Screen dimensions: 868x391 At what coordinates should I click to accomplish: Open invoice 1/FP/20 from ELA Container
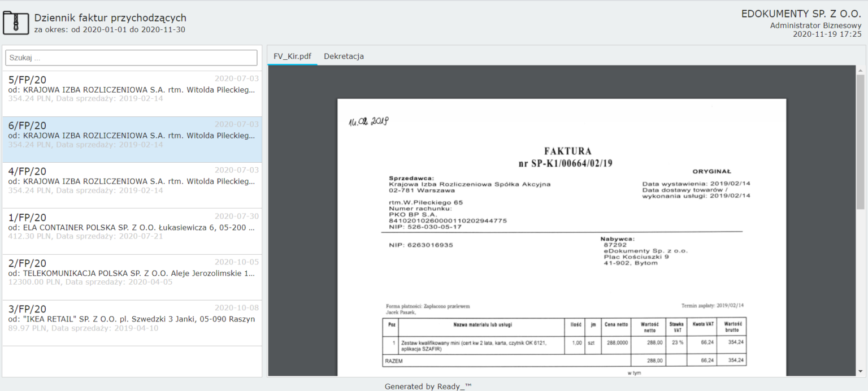132,232
